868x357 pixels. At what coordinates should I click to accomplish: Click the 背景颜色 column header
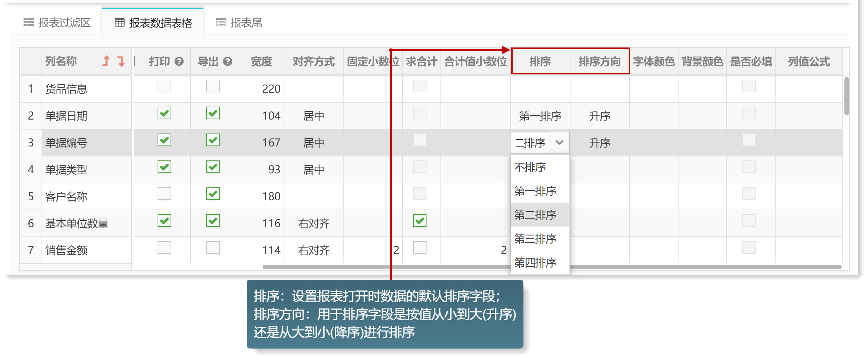pyautogui.click(x=702, y=61)
